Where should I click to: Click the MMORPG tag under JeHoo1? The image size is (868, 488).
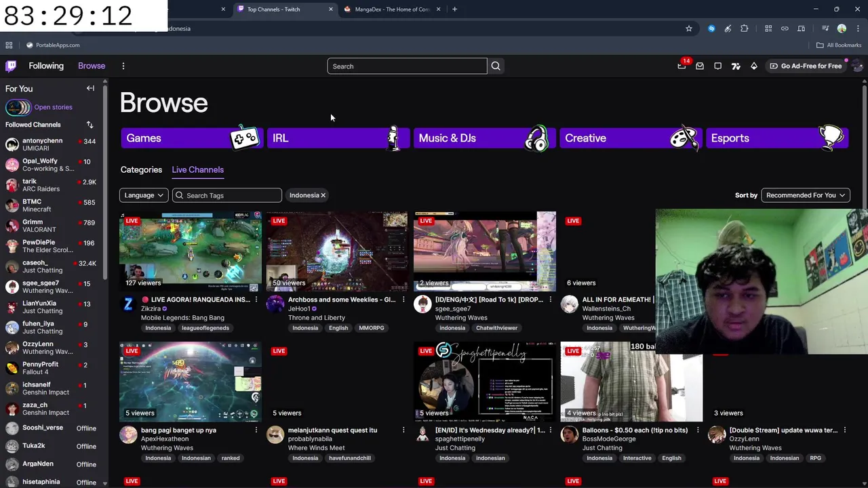371,328
